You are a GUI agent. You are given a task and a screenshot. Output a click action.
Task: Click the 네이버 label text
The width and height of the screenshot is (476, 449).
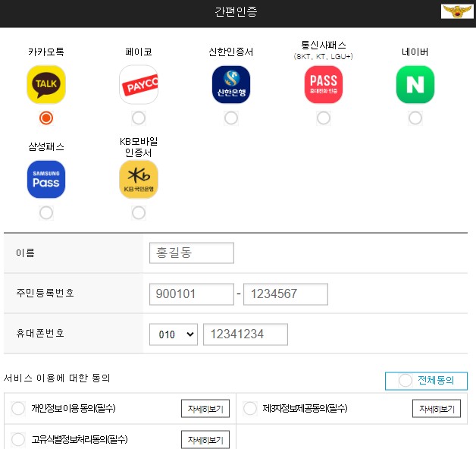tap(415, 52)
